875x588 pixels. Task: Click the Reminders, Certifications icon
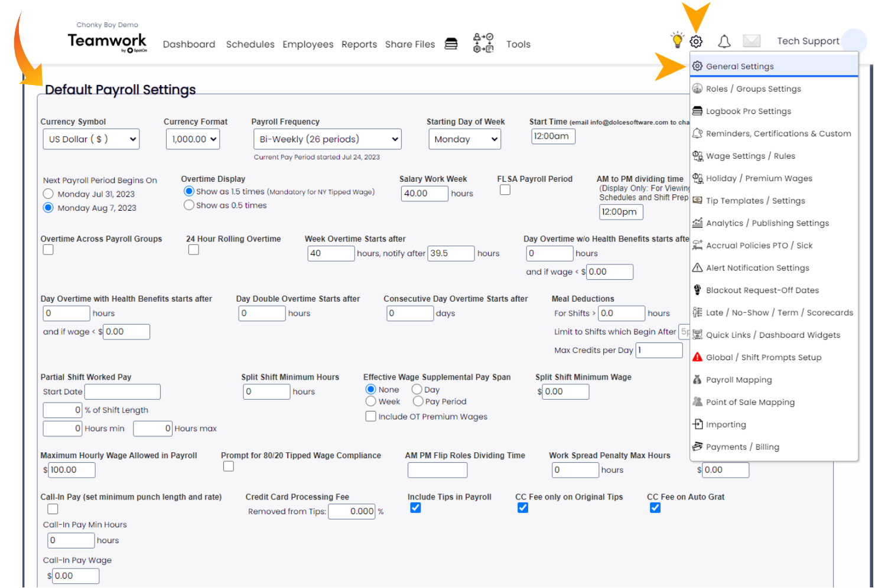click(697, 133)
